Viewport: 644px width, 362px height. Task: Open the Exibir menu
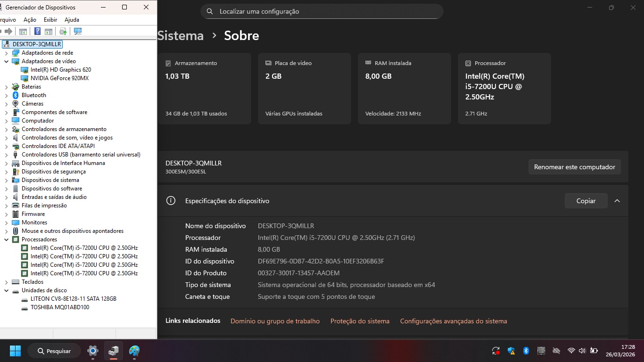[x=50, y=20]
